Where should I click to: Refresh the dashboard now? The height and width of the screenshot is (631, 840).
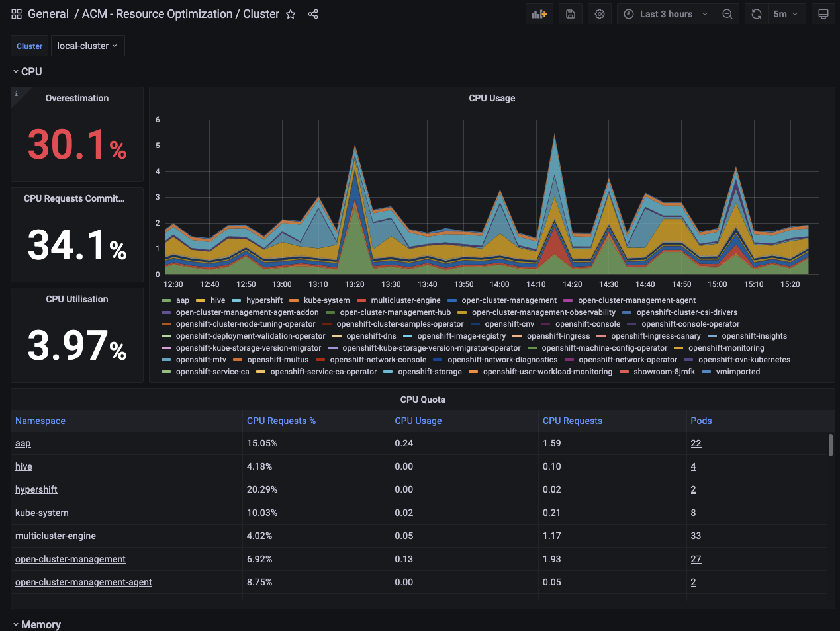(x=757, y=14)
